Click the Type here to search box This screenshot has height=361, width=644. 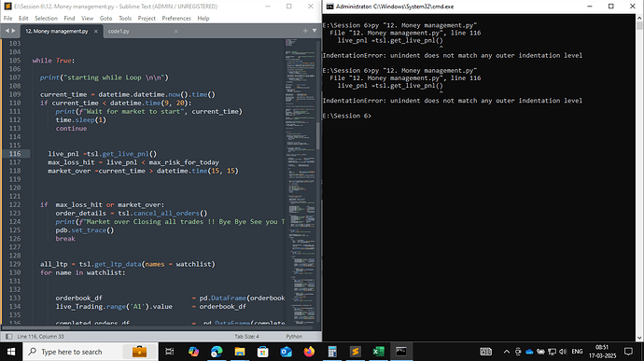pyautogui.click(x=72, y=352)
